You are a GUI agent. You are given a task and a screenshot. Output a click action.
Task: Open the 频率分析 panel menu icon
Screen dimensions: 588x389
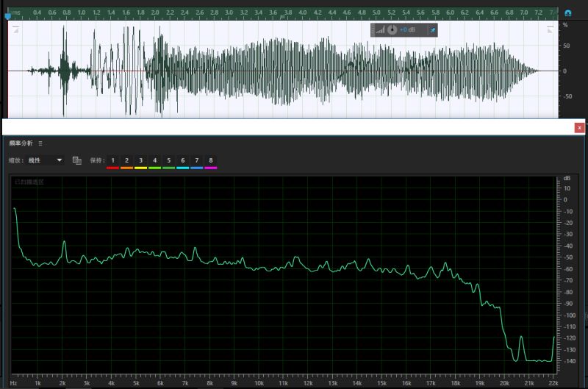point(40,143)
